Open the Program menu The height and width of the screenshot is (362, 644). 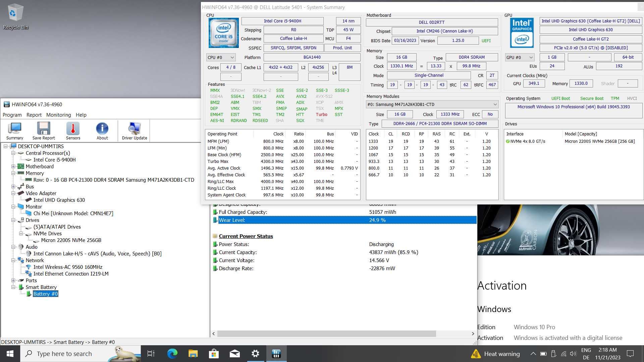12,115
